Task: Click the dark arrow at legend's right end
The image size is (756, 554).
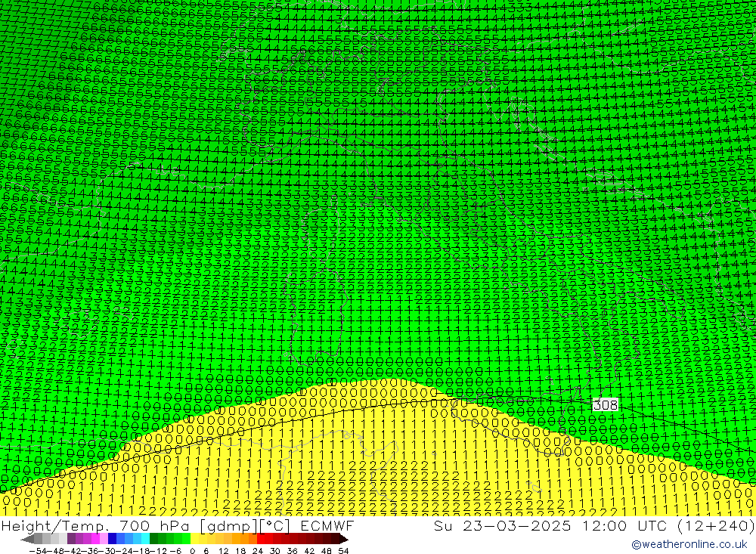Action: pyautogui.click(x=344, y=539)
